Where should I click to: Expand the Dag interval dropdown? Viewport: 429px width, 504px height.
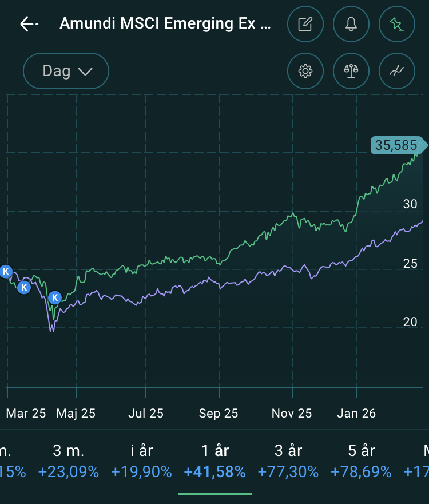[66, 72]
